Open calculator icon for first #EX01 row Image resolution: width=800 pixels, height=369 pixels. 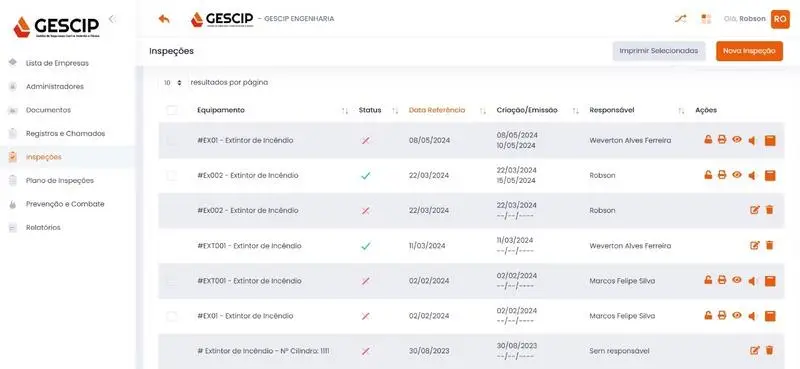pyautogui.click(x=770, y=140)
